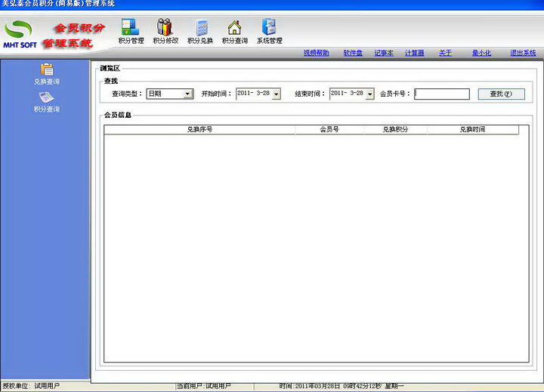
Task: Select 兑换查询 in sidebar
Action: pyautogui.click(x=47, y=74)
